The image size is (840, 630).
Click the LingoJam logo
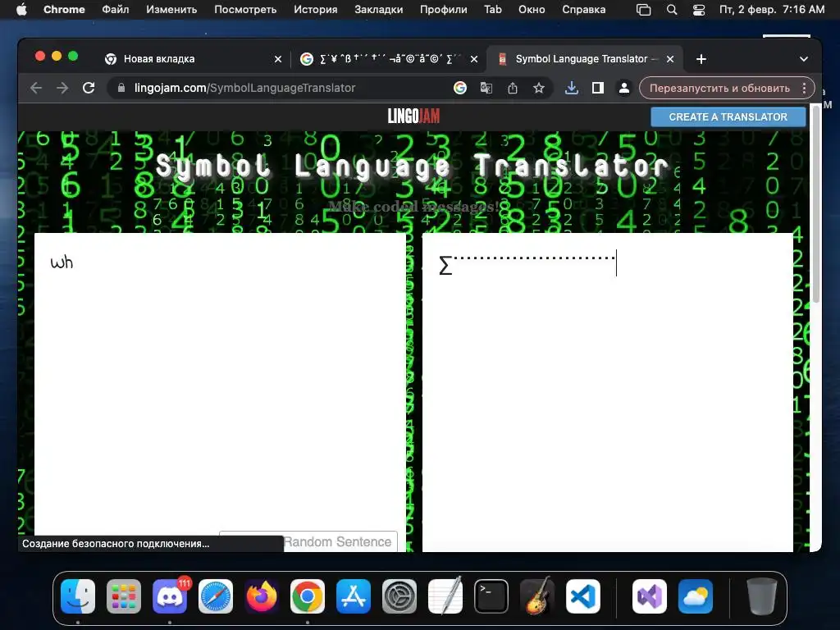[413, 116]
